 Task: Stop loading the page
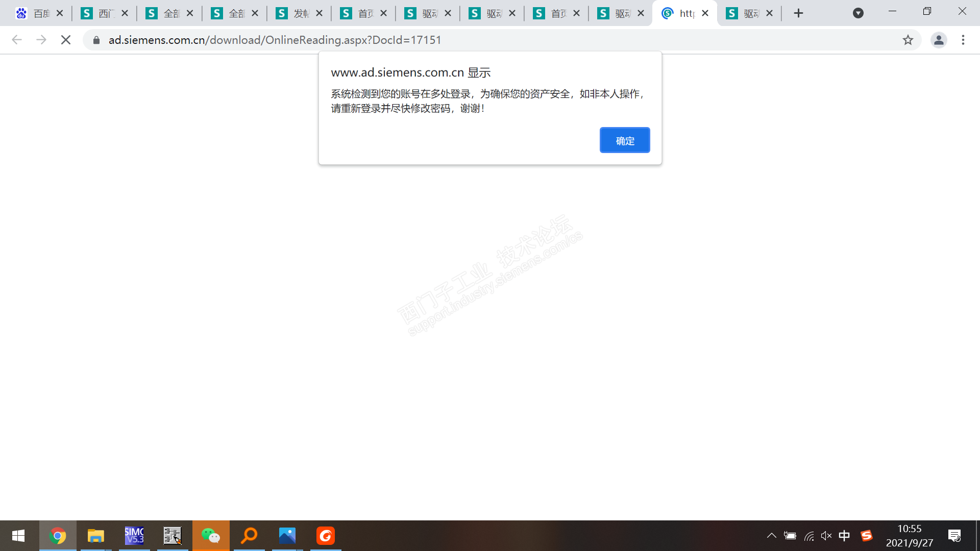tap(66, 40)
